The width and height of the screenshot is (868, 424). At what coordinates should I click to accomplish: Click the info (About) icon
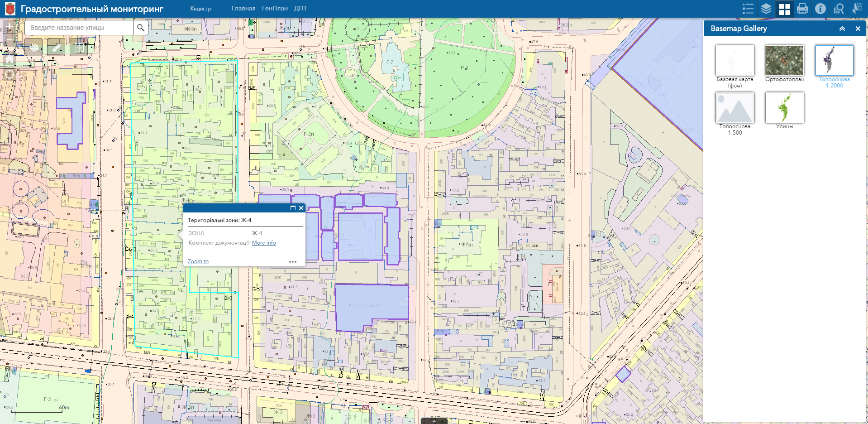click(820, 8)
